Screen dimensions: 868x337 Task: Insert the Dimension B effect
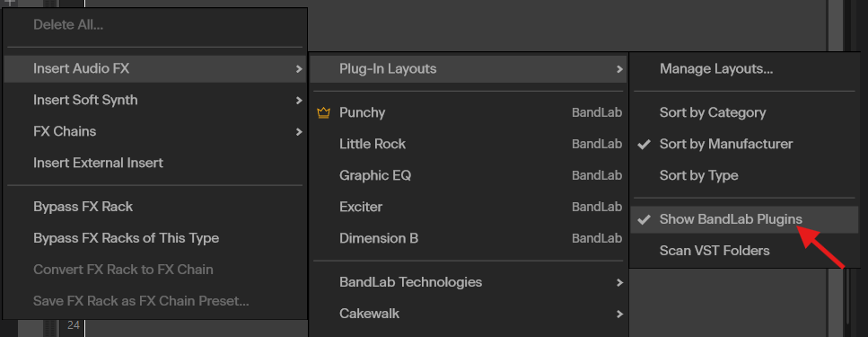tap(469, 238)
